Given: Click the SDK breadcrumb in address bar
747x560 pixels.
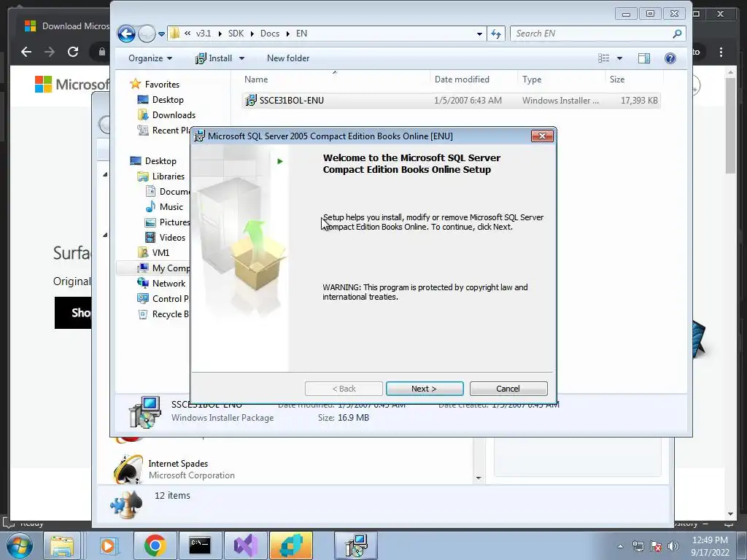Looking at the screenshot, I should (236, 34).
